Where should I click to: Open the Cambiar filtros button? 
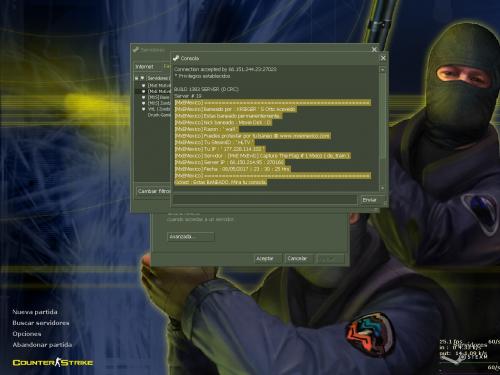153,191
